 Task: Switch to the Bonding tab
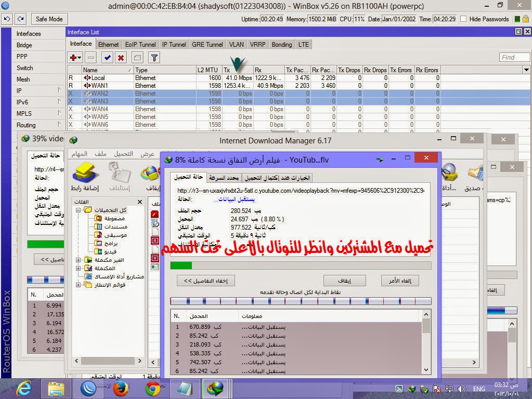coord(282,44)
